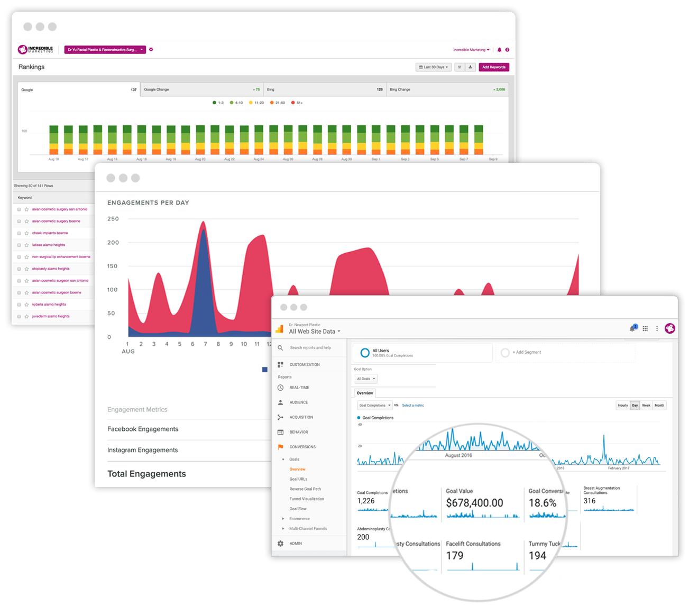Click the '+ Add Segment' box

coord(565,352)
